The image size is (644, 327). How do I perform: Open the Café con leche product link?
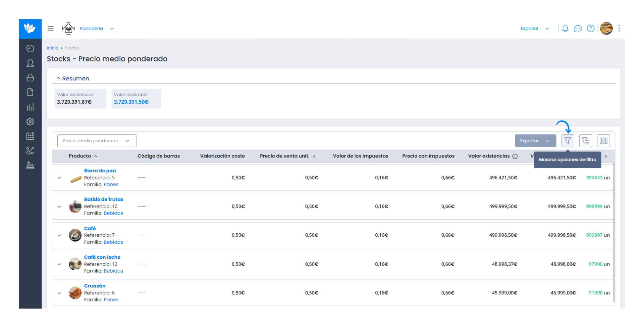pos(102,257)
